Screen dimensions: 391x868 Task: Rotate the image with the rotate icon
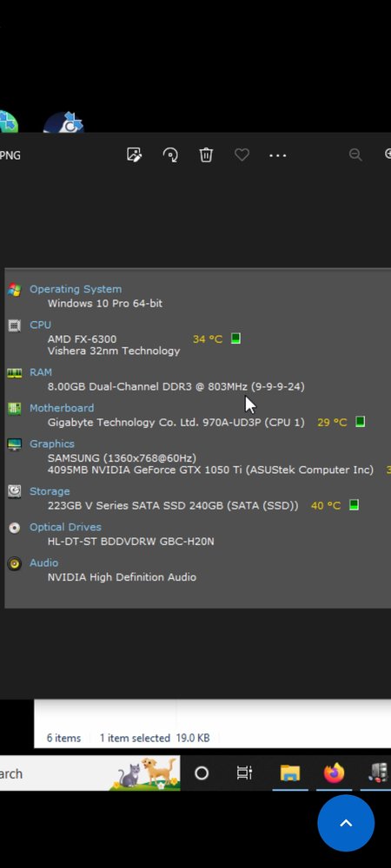point(170,155)
